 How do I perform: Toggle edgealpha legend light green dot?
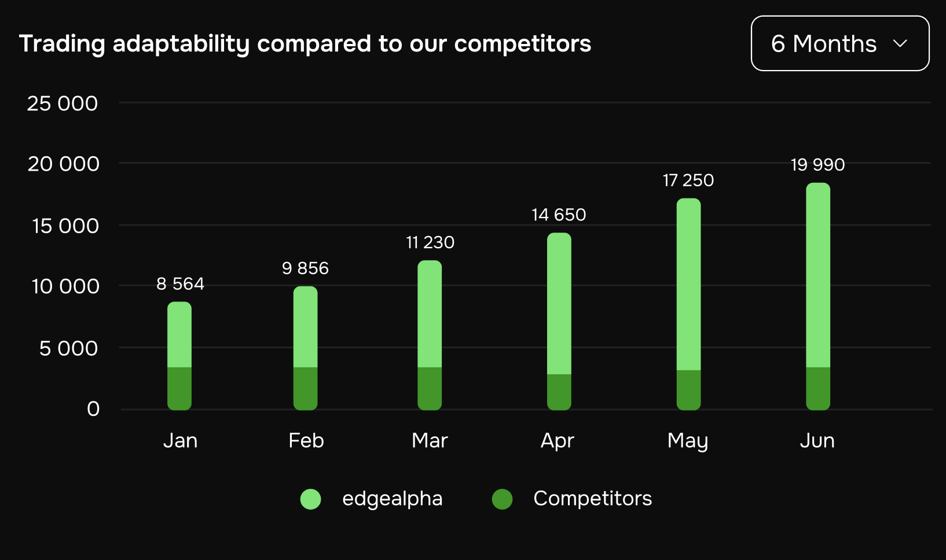pyautogui.click(x=310, y=499)
